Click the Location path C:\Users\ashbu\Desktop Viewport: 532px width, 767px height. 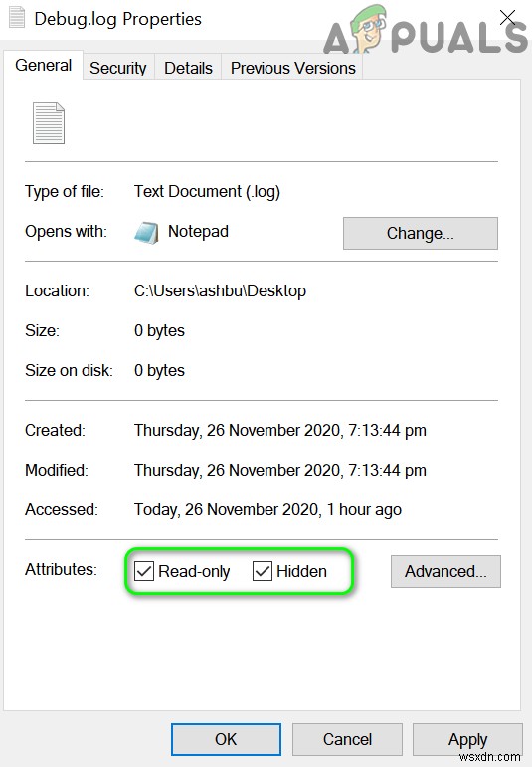220,291
